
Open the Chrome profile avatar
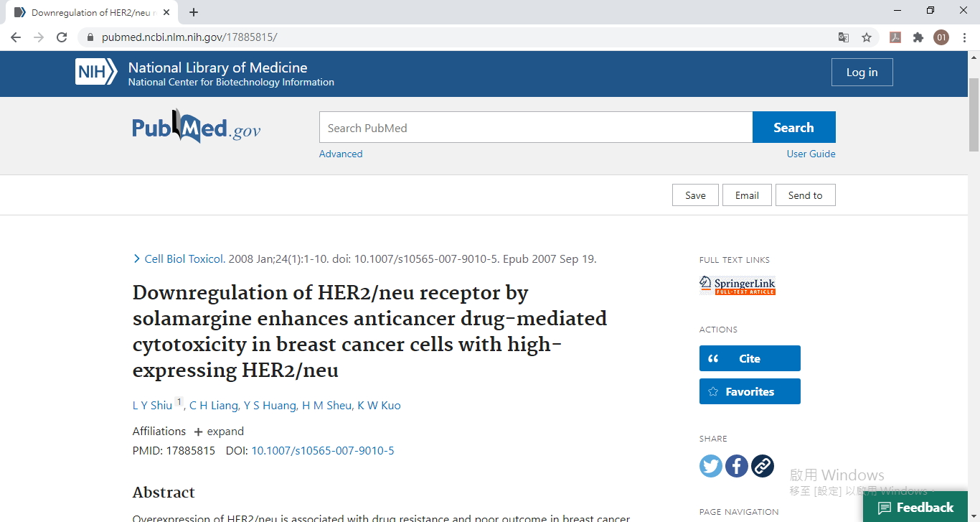(x=941, y=37)
